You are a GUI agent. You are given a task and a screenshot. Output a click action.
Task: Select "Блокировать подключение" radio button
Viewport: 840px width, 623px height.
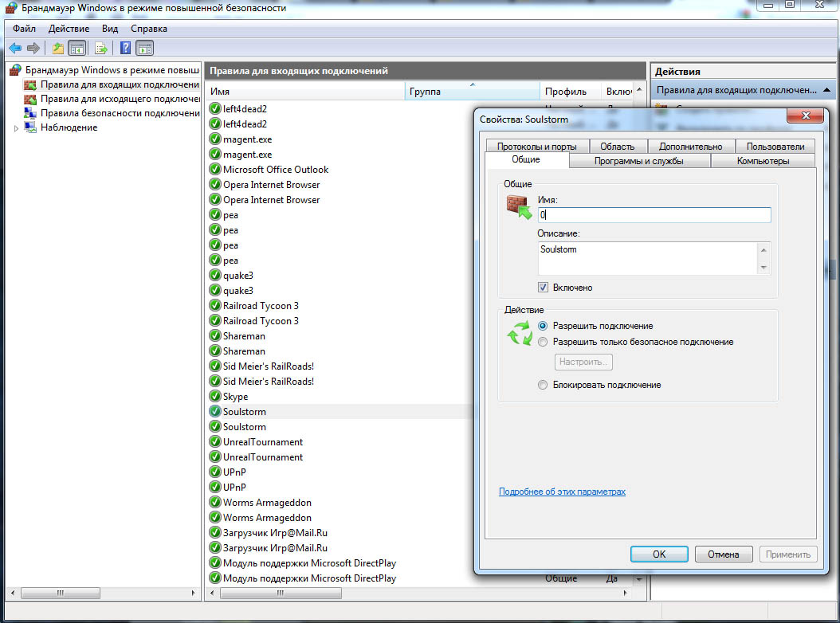pos(543,385)
